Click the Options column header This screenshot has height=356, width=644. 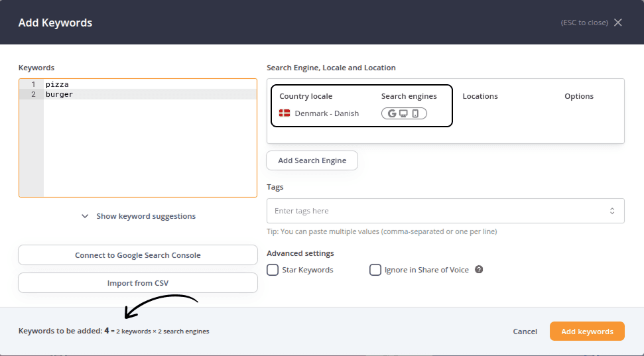[579, 96]
